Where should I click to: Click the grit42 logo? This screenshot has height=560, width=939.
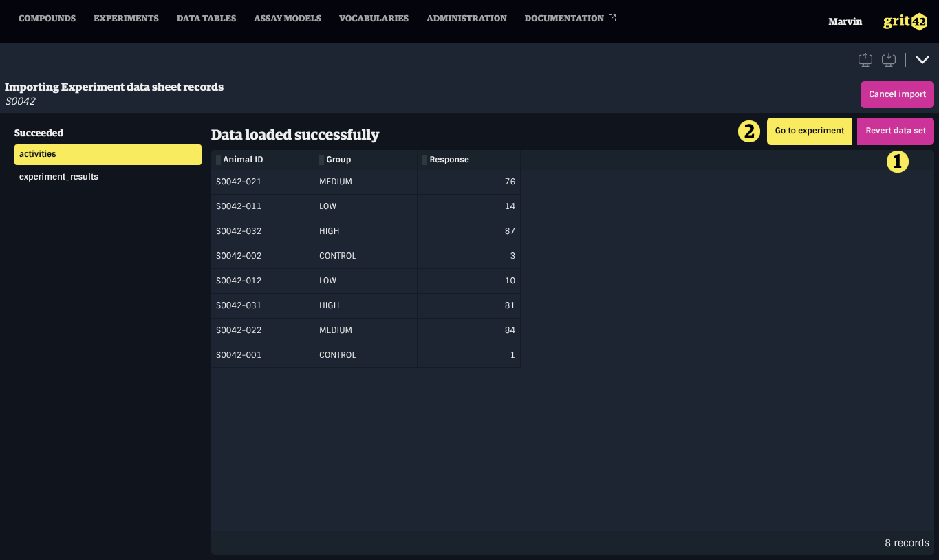pos(905,21)
